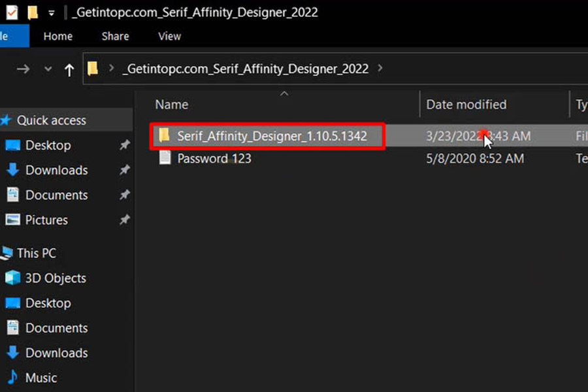Open the Music folder in sidebar
Viewport: 588px width, 392px height.
pos(41,378)
